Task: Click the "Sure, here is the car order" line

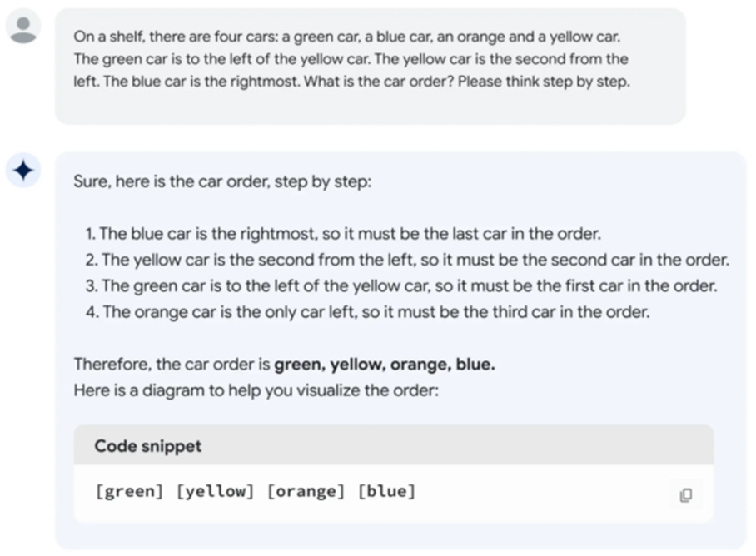Action: point(222,181)
